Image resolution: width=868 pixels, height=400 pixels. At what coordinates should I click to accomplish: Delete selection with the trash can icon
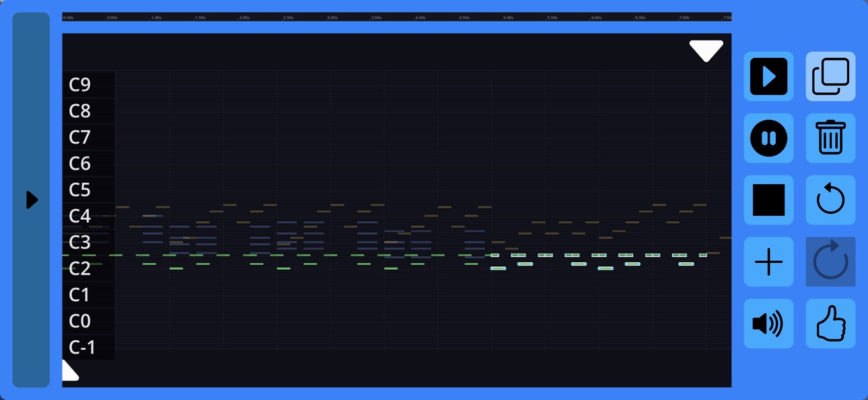coord(830,138)
